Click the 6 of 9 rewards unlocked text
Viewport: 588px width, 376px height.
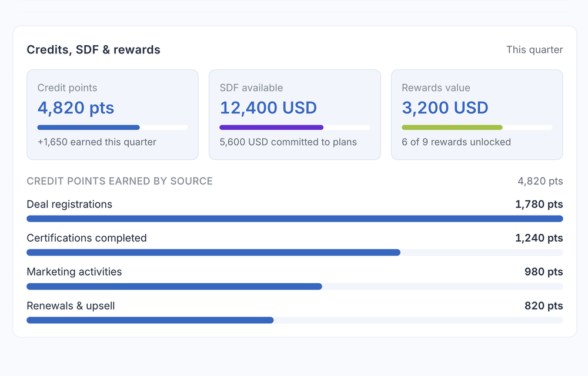click(456, 142)
